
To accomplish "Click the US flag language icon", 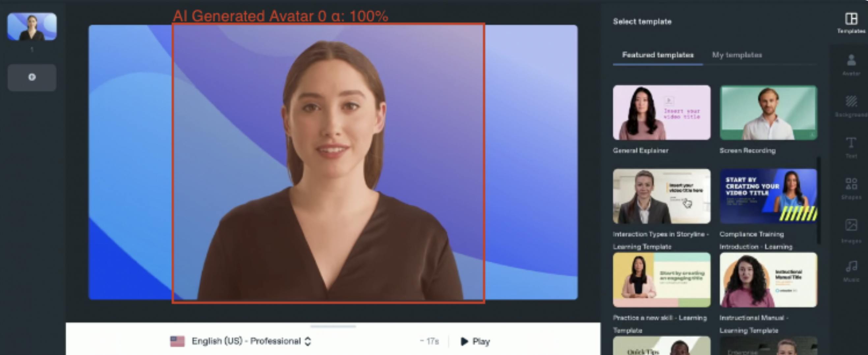I will (177, 341).
